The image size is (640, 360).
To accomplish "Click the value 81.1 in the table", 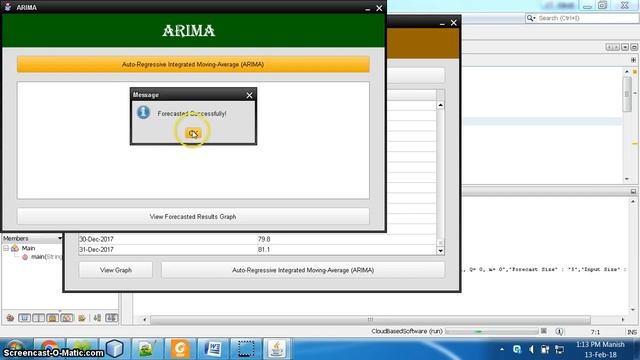I will click(264, 249).
